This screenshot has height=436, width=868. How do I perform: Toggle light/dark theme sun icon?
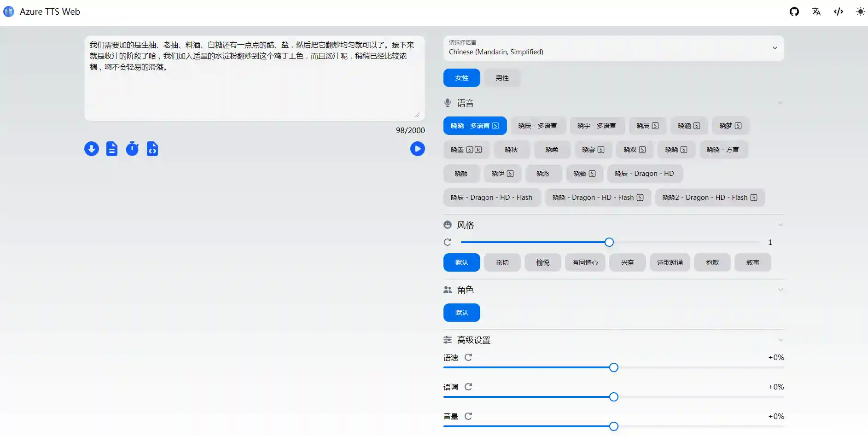click(860, 12)
